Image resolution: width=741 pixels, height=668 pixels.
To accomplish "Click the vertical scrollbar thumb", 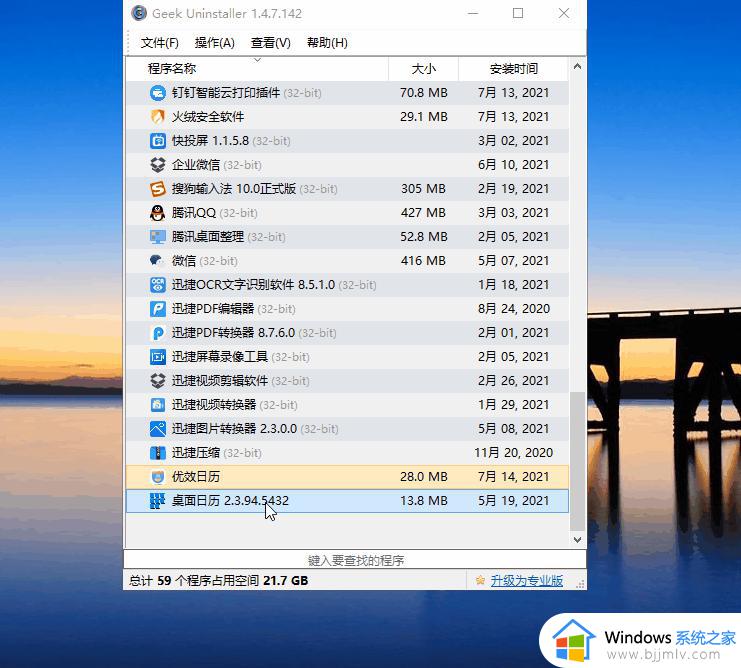I will [x=577, y=462].
